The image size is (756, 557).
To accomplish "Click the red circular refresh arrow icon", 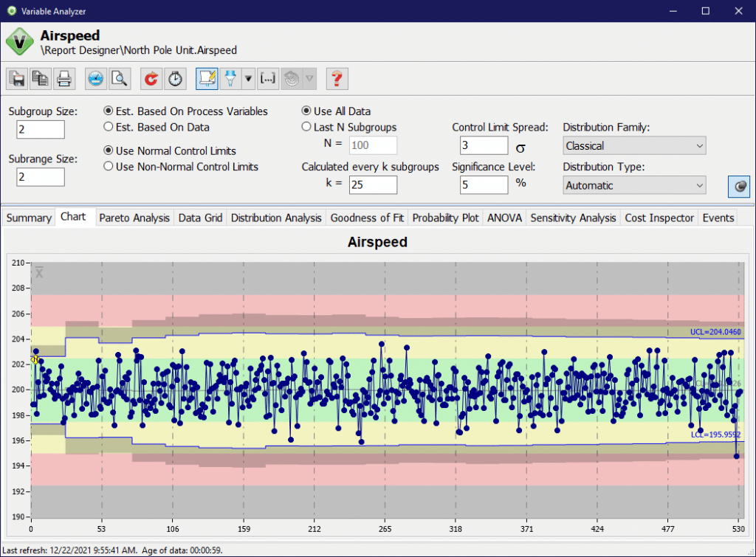I will [151, 78].
